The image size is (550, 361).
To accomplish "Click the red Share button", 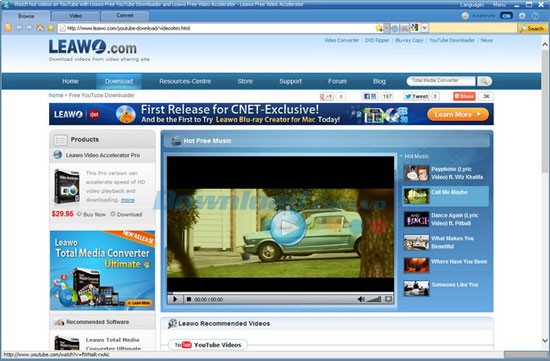I will 464,96.
